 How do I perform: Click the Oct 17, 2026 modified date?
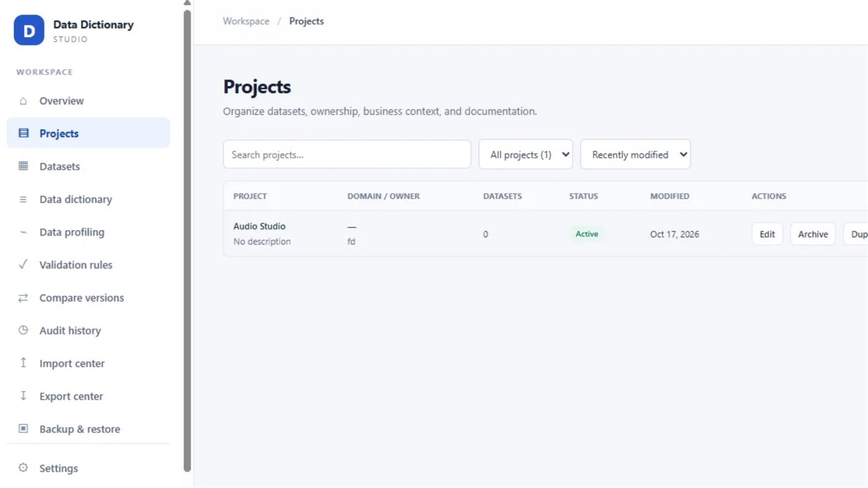[x=674, y=234]
